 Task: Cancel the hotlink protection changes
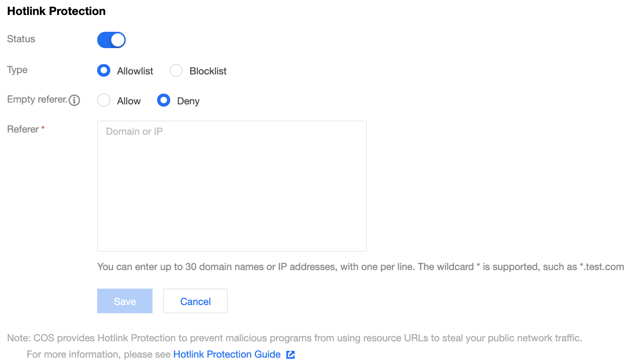[x=195, y=301]
